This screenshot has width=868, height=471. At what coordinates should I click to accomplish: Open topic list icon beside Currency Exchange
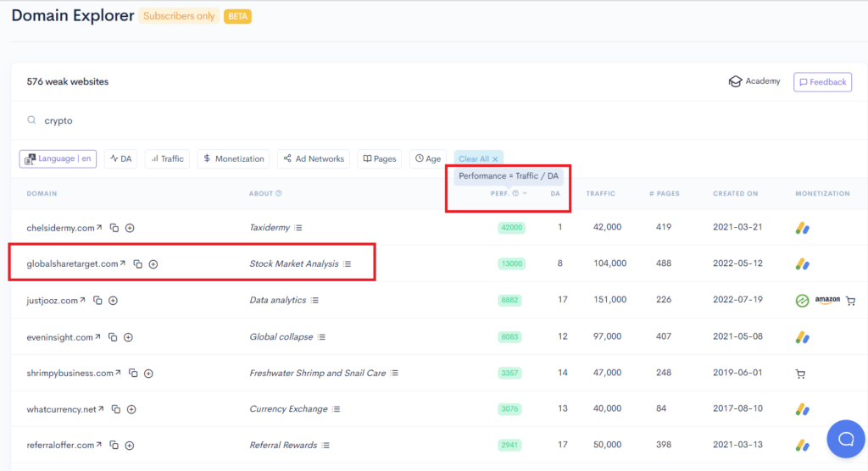click(336, 409)
